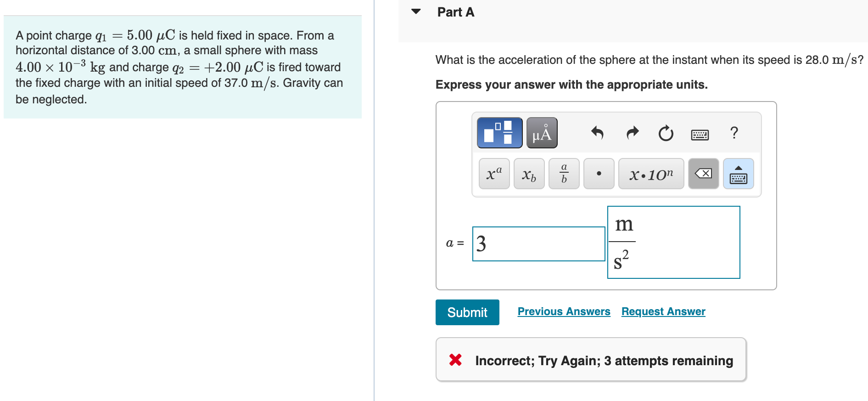868x401 pixels.
Task: Open help with the question mark icon
Action: click(x=734, y=133)
